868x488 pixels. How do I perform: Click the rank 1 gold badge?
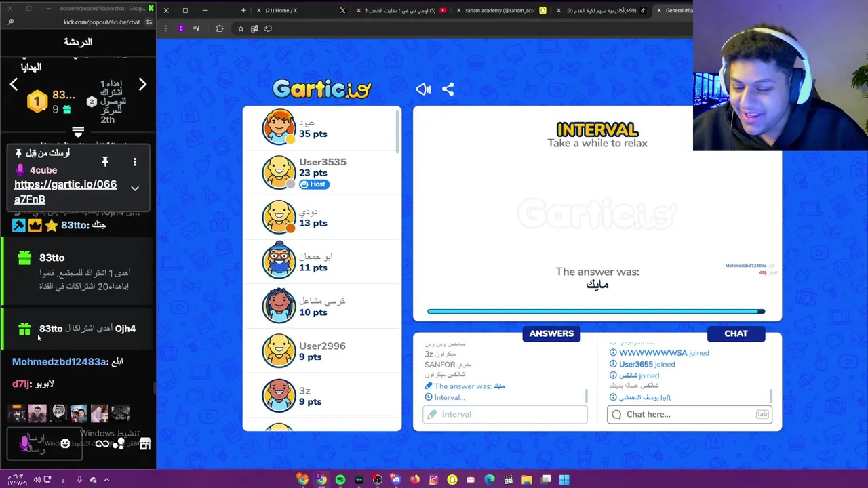pos(37,102)
